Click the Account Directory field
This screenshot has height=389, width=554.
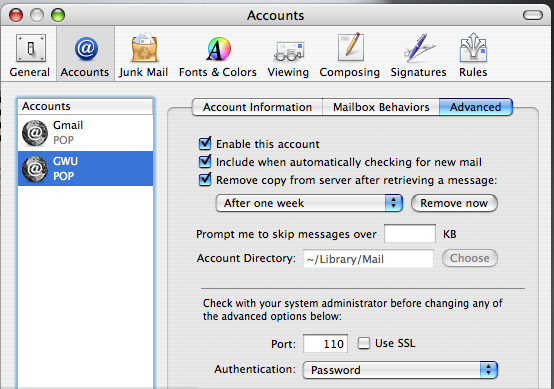pos(368,259)
